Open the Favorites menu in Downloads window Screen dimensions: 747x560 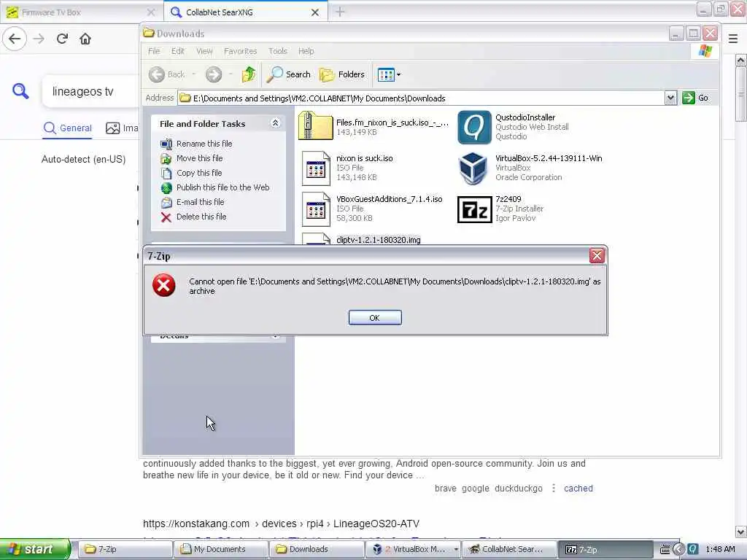point(240,51)
